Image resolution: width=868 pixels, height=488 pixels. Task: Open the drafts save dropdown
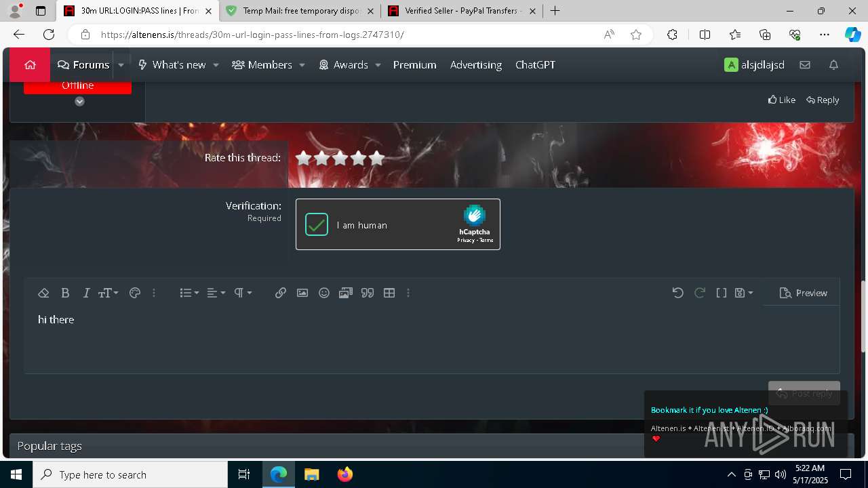pyautogui.click(x=744, y=293)
